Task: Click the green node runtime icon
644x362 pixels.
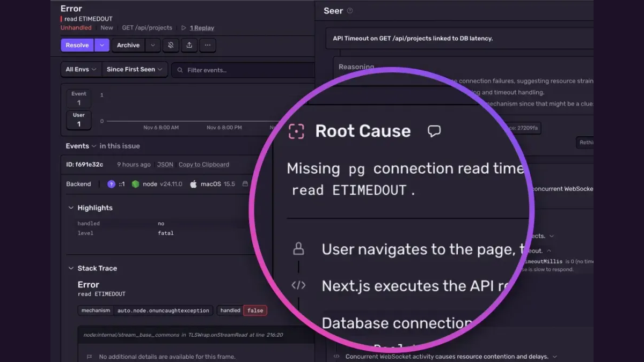Action: coord(136,184)
